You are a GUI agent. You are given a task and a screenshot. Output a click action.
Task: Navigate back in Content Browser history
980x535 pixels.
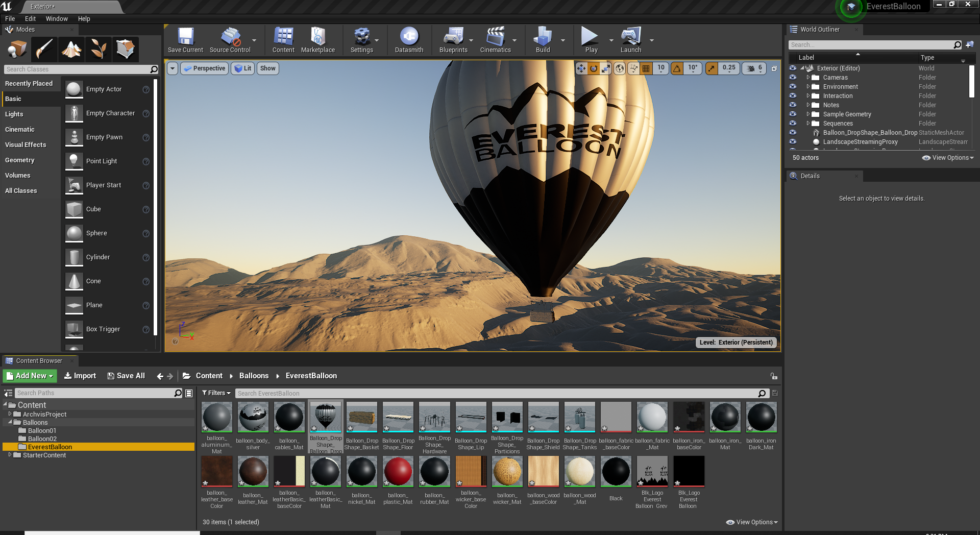point(160,376)
